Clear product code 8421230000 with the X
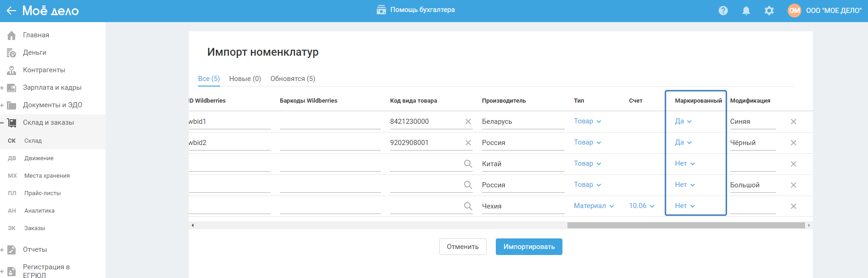868x278 pixels. [468, 122]
